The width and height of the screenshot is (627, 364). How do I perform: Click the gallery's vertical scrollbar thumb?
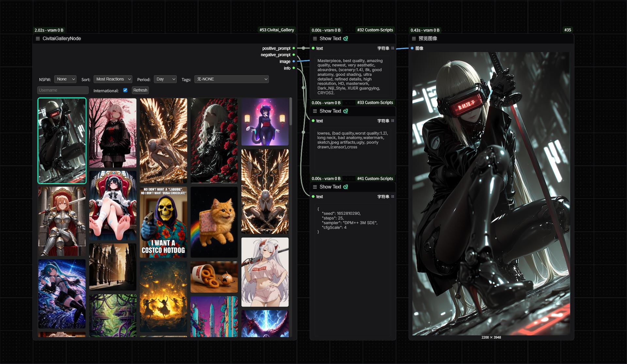pos(290,112)
